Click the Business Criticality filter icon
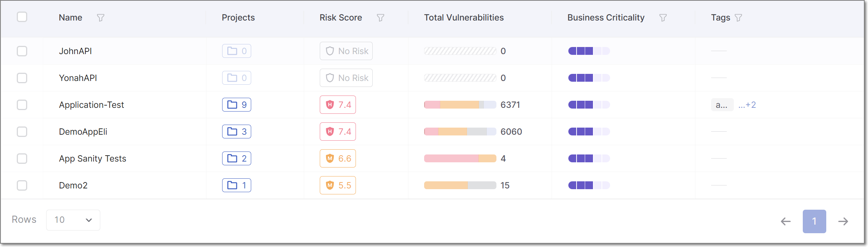868x247 pixels. click(663, 18)
